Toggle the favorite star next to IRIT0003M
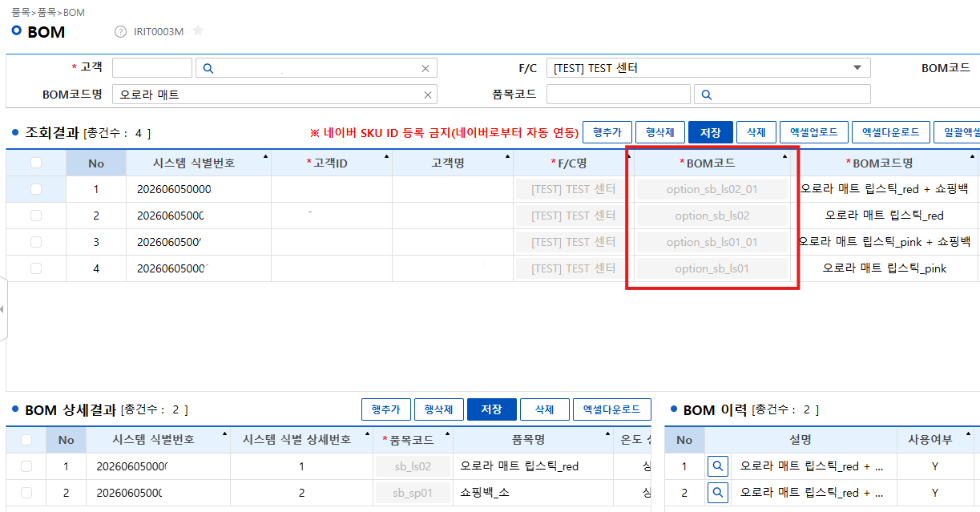The height and width of the screenshot is (512, 980). click(198, 31)
